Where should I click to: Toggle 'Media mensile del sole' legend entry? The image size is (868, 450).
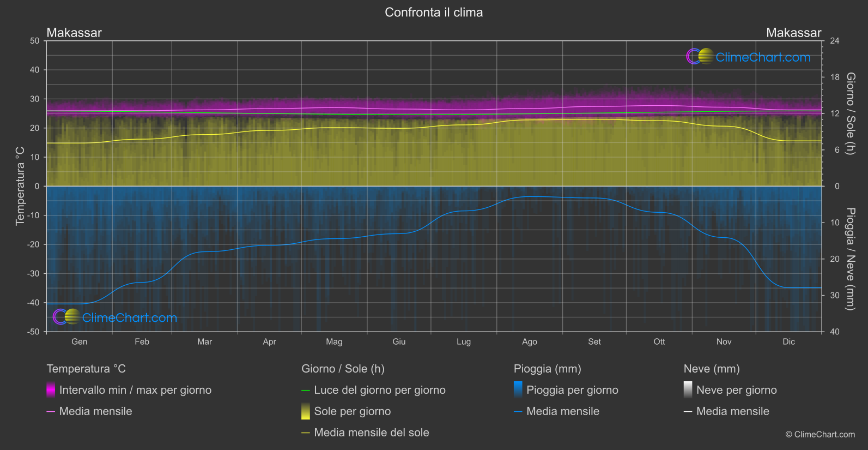372,433
